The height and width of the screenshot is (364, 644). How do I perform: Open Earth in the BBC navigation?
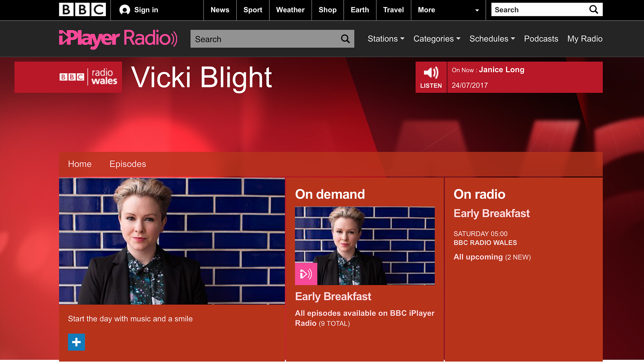tap(360, 10)
